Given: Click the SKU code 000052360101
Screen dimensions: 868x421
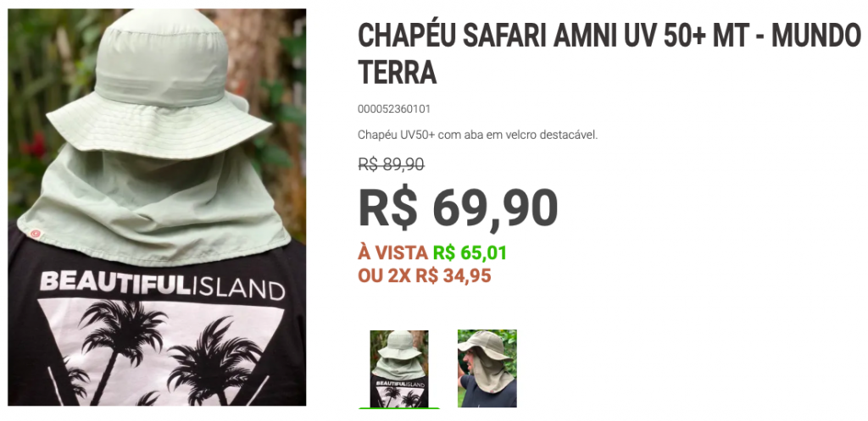Looking at the screenshot, I should [x=393, y=109].
